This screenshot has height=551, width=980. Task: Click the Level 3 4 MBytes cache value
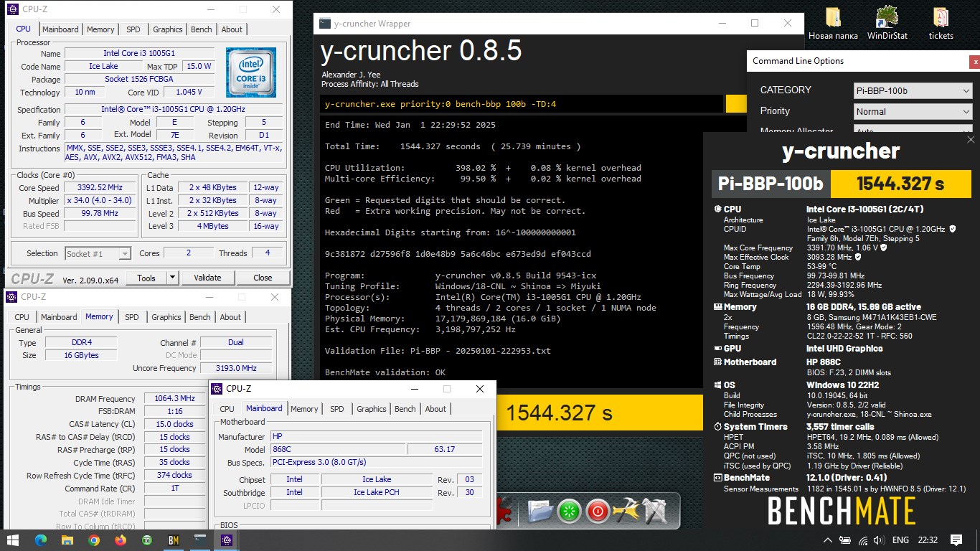212,227
